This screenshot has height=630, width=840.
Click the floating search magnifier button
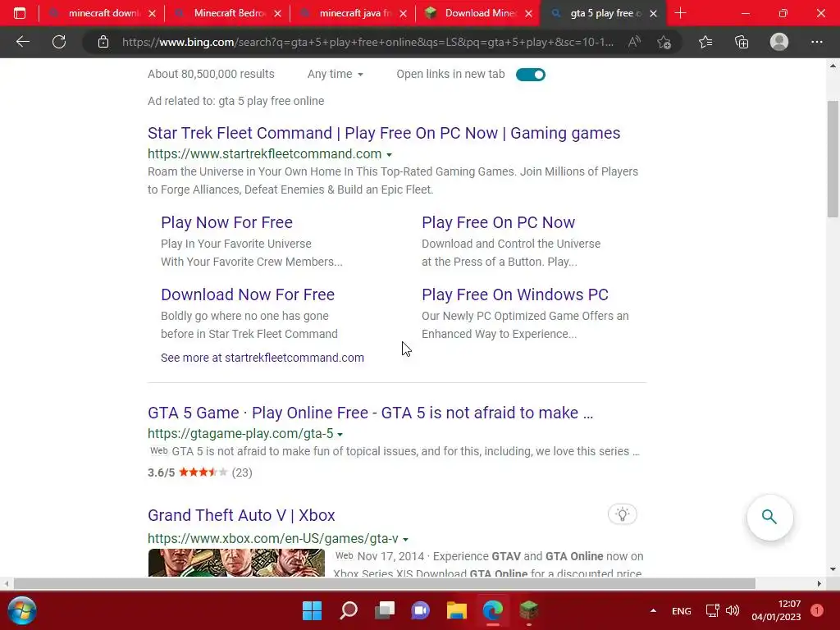[769, 517]
